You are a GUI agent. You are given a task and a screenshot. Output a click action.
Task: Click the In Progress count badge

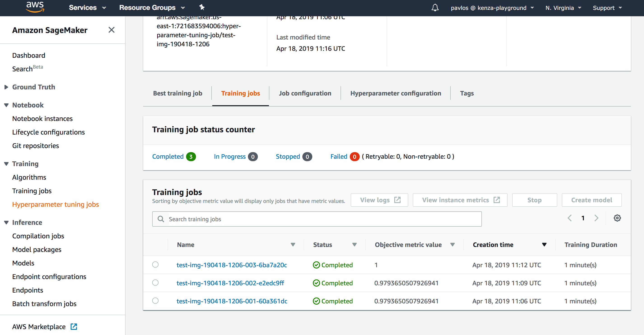click(x=253, y=157)
